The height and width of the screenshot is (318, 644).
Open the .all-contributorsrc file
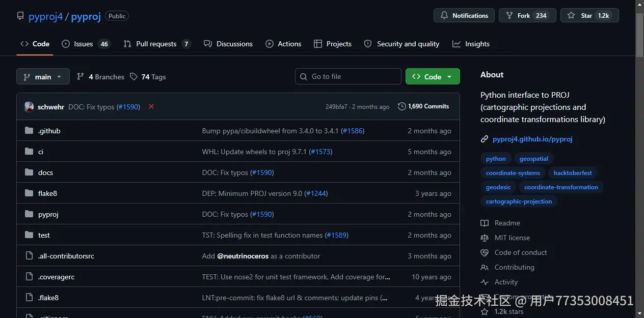coord(66,256)
